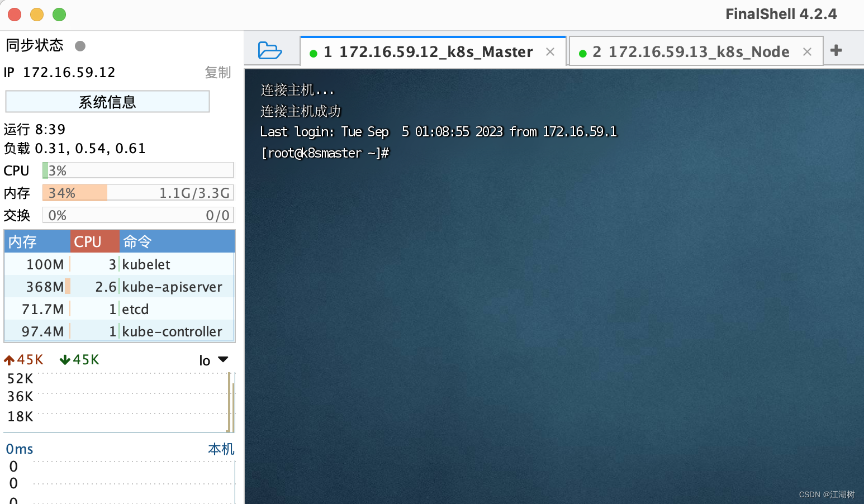Image resolution: width=864 pixels, height=504 pixels.
Task: Select the kube-controller process row
Action: [x=120, y=331]
